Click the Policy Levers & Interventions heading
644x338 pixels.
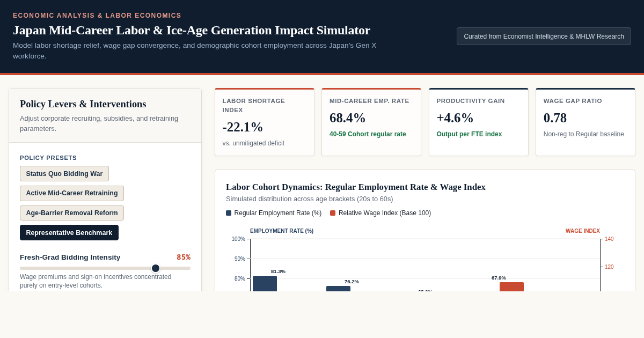(83, 104)
